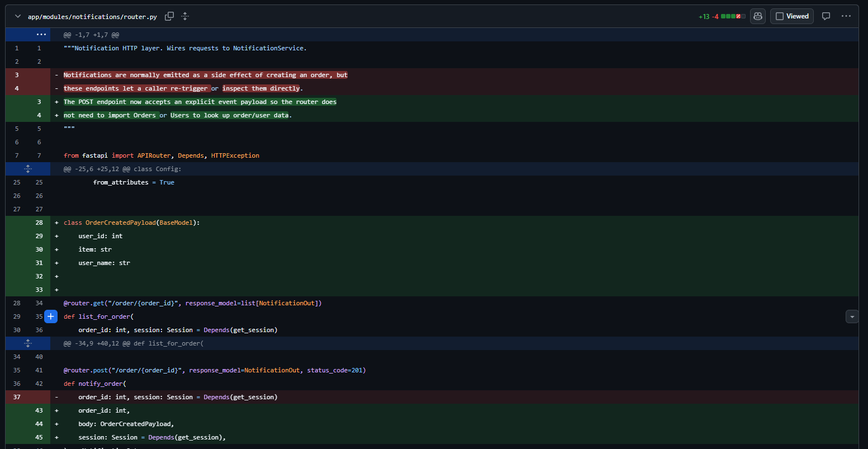Select deleted line number 37

click(x=17, y=397)
